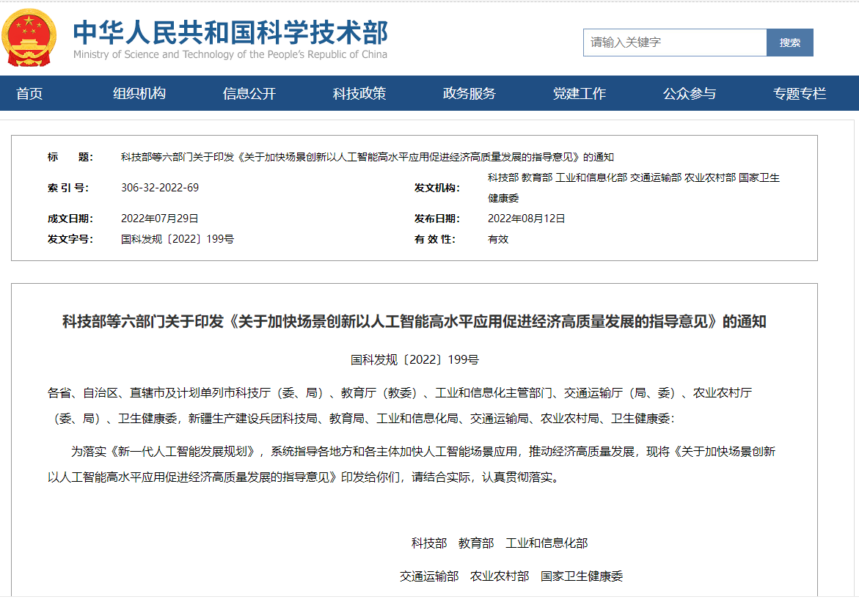This screenshot has height=616, width=859.
Task: Click the national emblem logo
Action: (29, 37)
